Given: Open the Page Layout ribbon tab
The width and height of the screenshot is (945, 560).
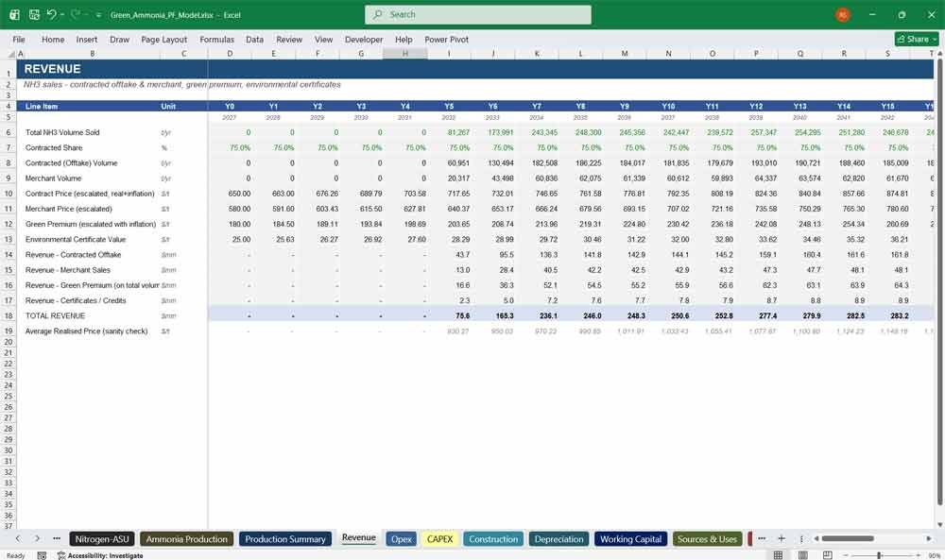Looking at the screenshot, I should tap(163, 39).
